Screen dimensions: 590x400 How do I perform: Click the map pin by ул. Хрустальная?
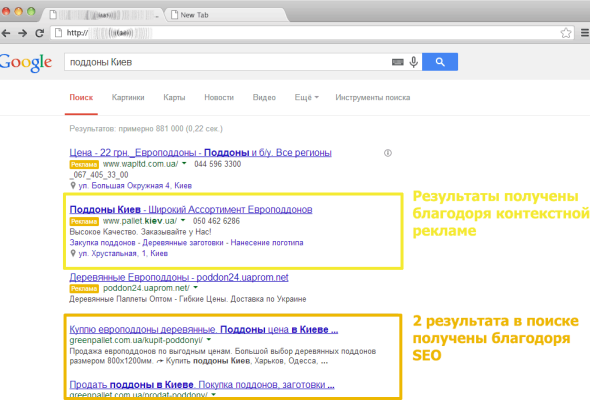(73, 253)
